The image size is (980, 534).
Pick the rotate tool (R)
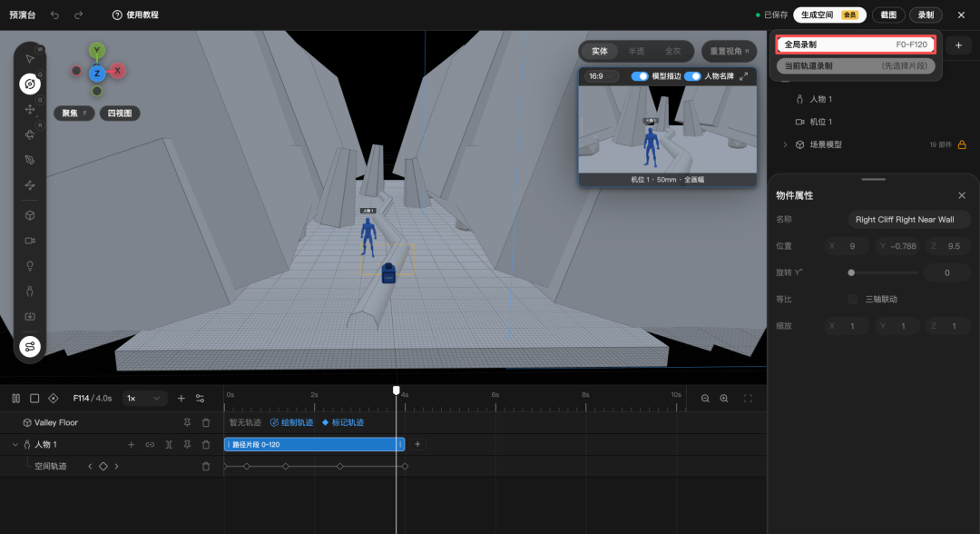pos(29,134)
